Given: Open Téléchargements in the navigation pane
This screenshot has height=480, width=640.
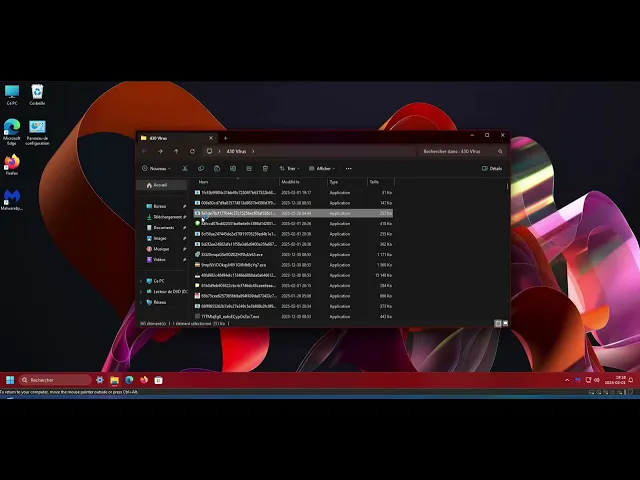Looking at the screenshot, I should pyautogui.click(x=162, y=217).
